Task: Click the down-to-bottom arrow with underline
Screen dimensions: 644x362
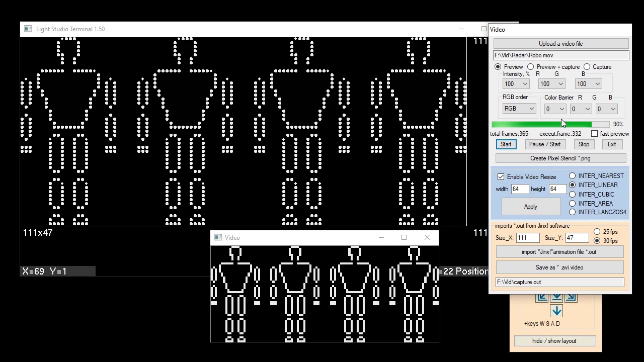Action: click(556, 298)
